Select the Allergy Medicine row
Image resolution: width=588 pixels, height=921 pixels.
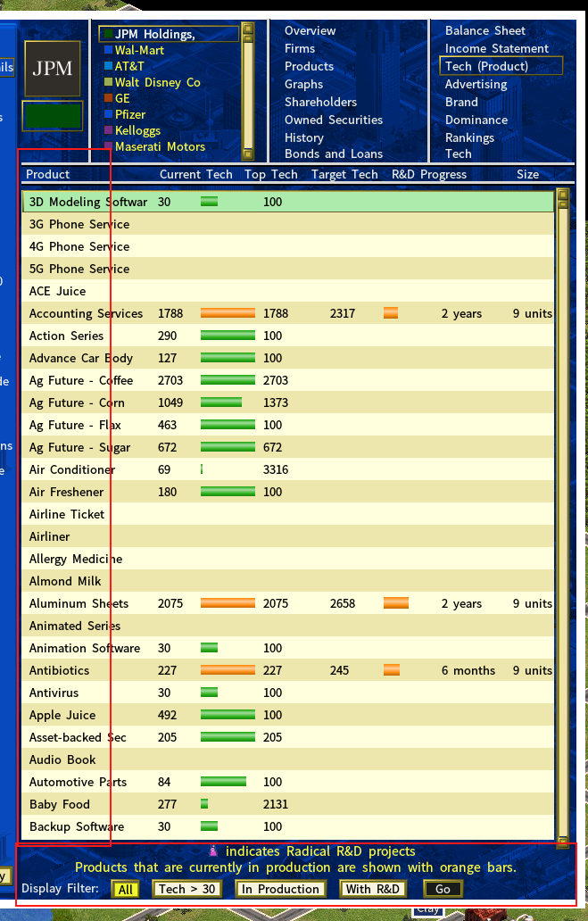tap(288, 559)
